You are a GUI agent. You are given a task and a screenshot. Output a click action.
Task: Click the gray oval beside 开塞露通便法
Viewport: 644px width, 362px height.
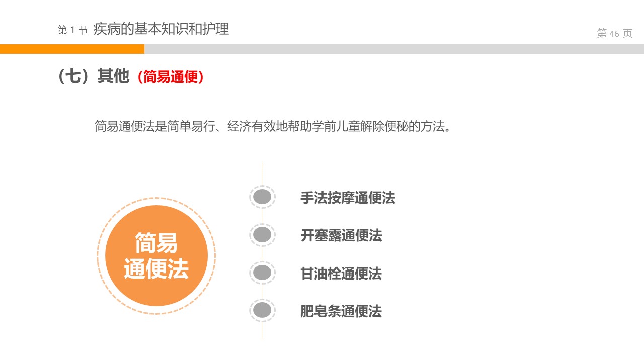click(x=262, y=235)
